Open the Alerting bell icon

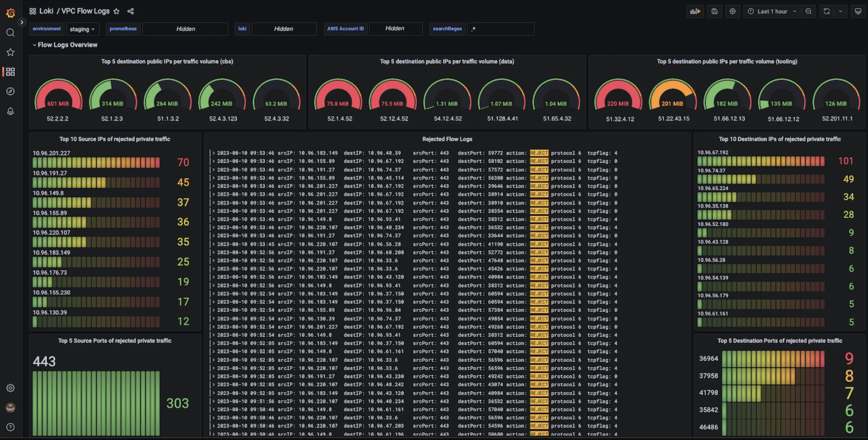pos(10,111)
